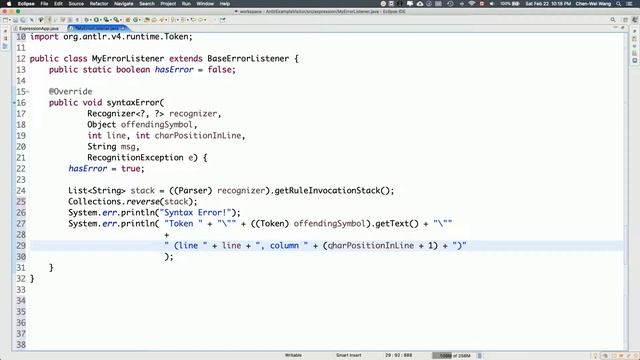
Task: Click cursor position 29 : 92 : 888
Action: (398, 356)
